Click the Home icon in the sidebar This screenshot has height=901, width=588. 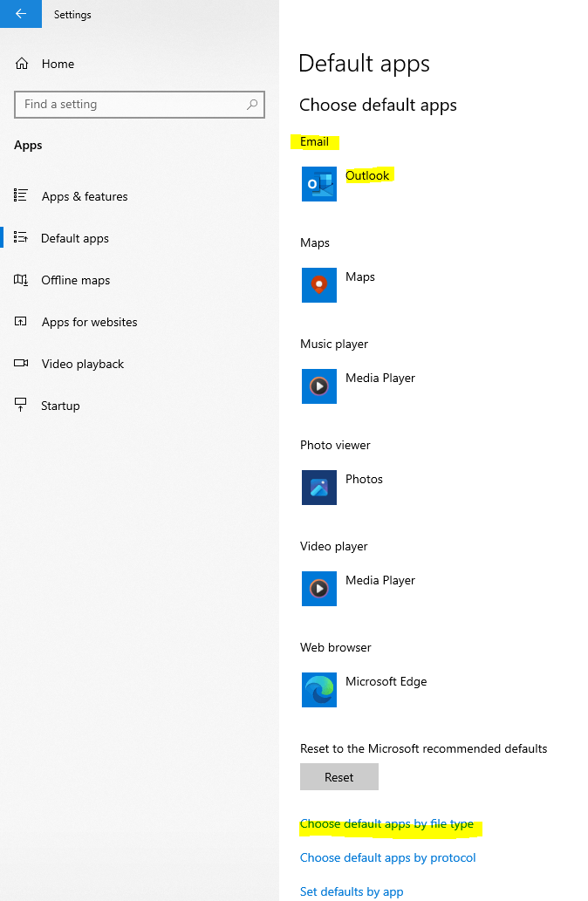(21, 64)
